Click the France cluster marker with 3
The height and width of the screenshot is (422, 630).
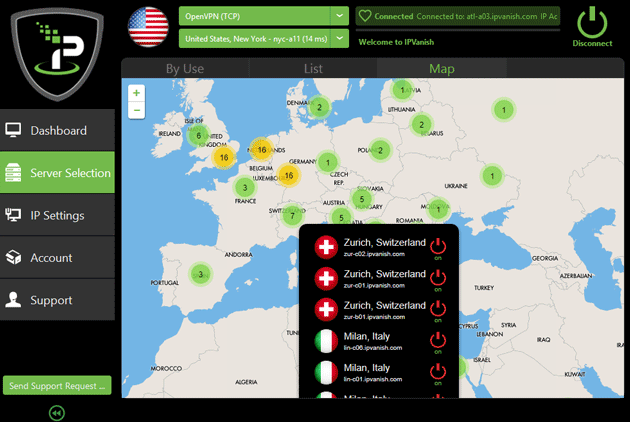click(244, 187)
